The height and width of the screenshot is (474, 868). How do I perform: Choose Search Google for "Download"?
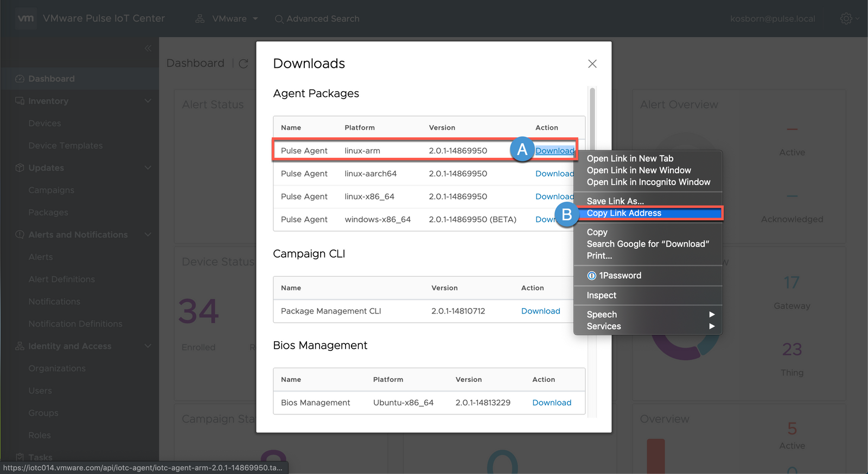[648, 244]
